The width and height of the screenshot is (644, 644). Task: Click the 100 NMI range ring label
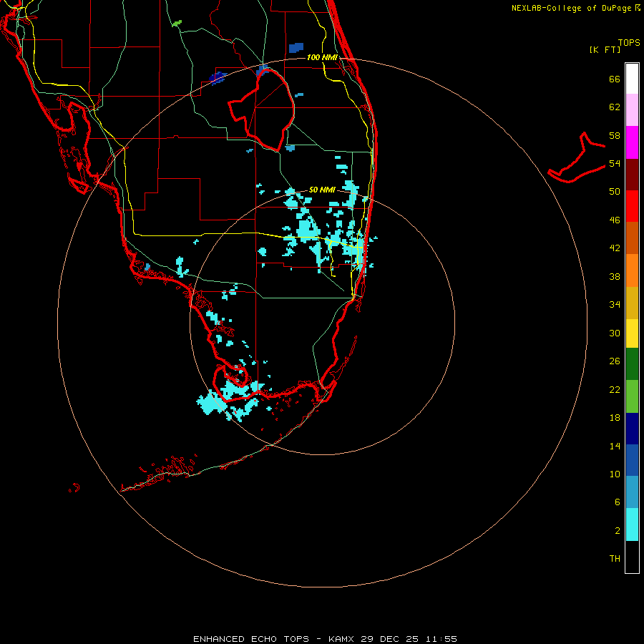point(322,57)
